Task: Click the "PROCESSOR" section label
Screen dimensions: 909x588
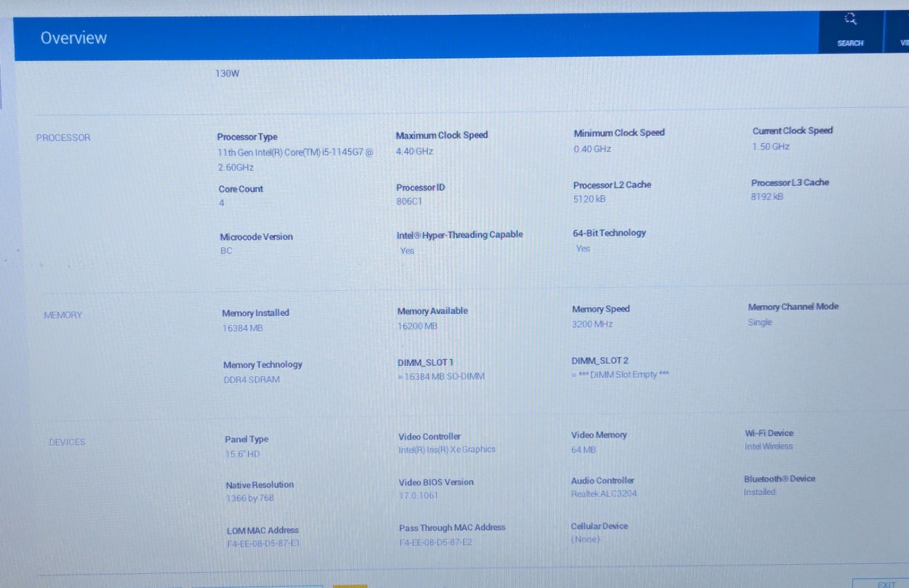Action: pyautogui.click(x=63, y=137)
